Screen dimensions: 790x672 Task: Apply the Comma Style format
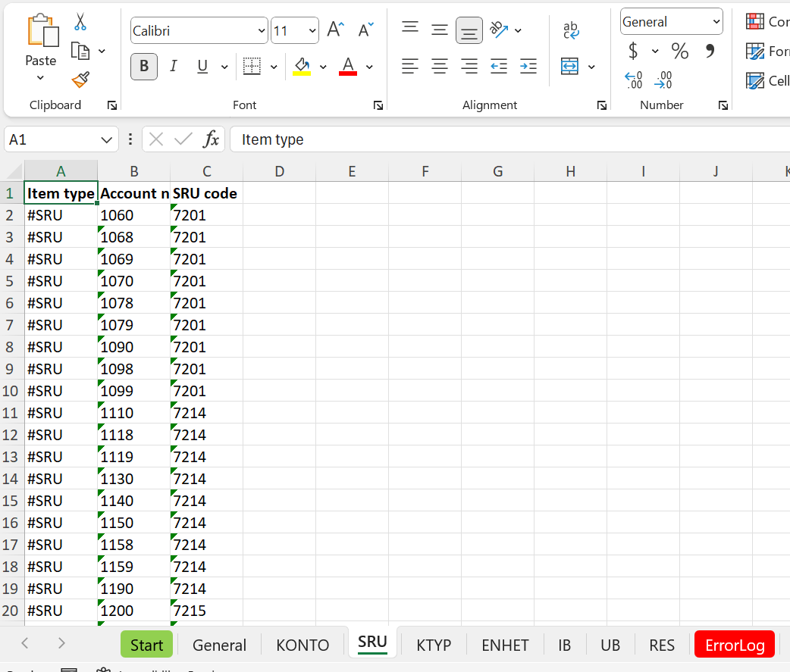point(709,52)
